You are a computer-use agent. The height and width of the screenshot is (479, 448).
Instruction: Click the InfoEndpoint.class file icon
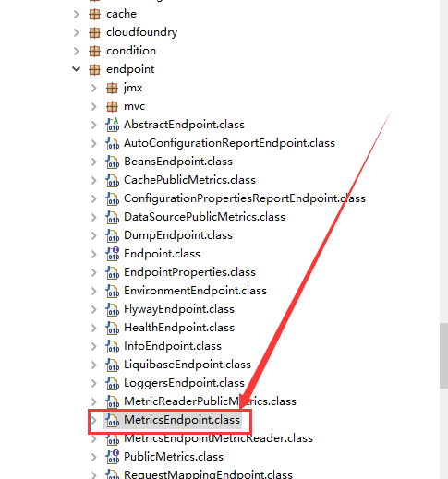113,346
